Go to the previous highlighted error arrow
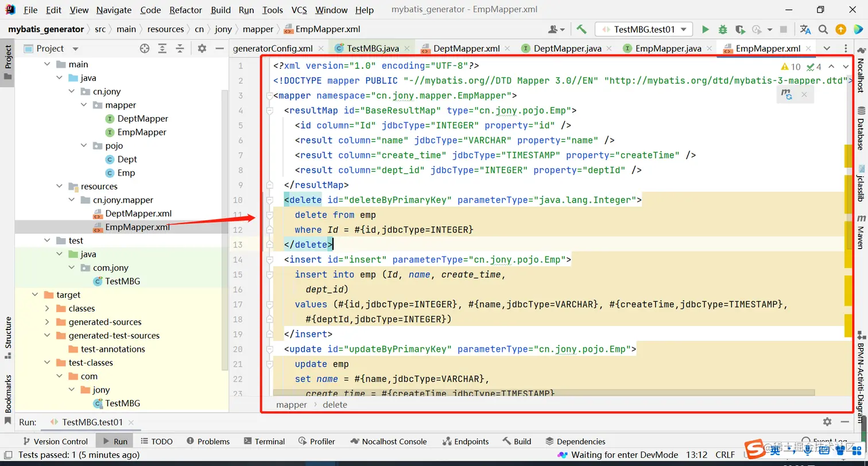Viewport: 868px width, 466px height. click(x=831, y=67)
